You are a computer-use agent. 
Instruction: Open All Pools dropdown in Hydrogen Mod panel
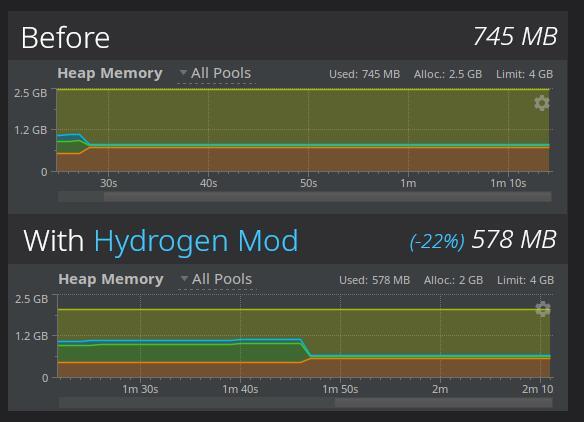point(217,279)
